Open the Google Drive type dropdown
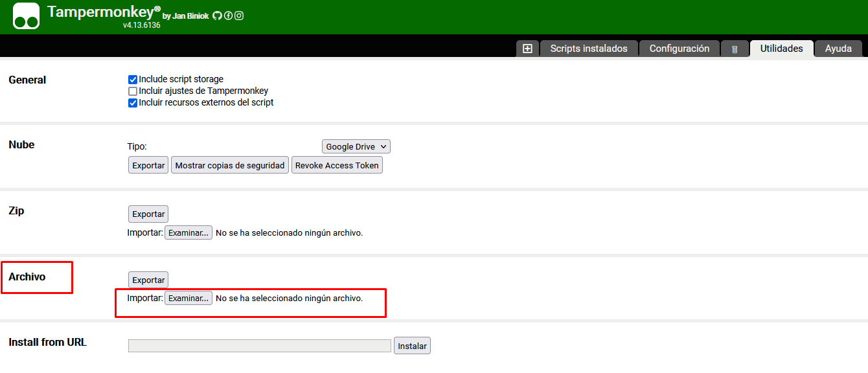 tap(356, 147)
